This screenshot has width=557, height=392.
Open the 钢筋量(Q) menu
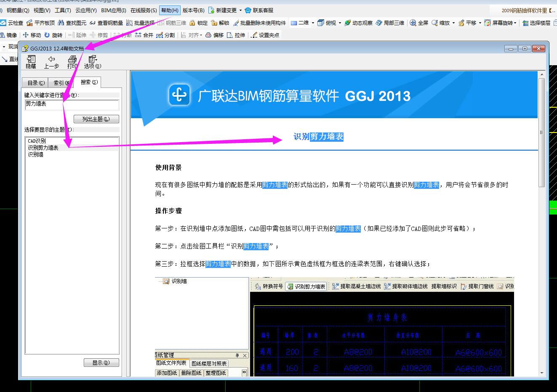18,11
